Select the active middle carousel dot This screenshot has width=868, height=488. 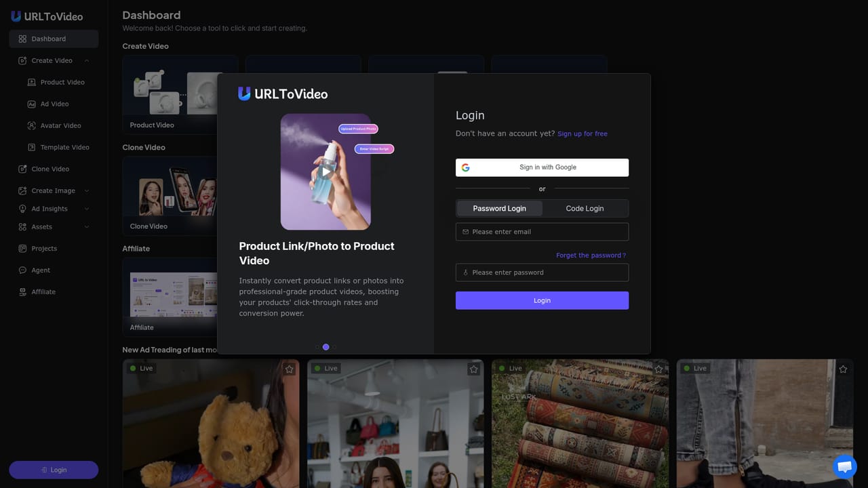[x=325, y=347]
